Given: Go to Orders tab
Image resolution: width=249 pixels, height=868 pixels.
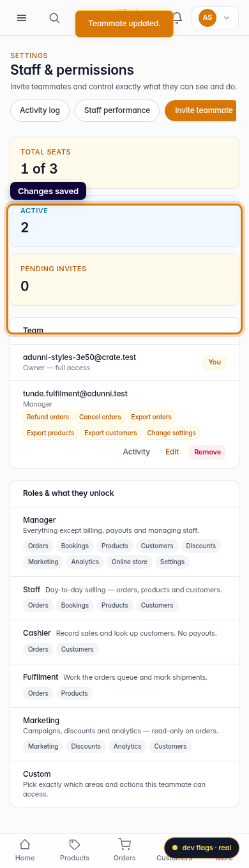Looking at the screenshot, I should coord(124,851).
